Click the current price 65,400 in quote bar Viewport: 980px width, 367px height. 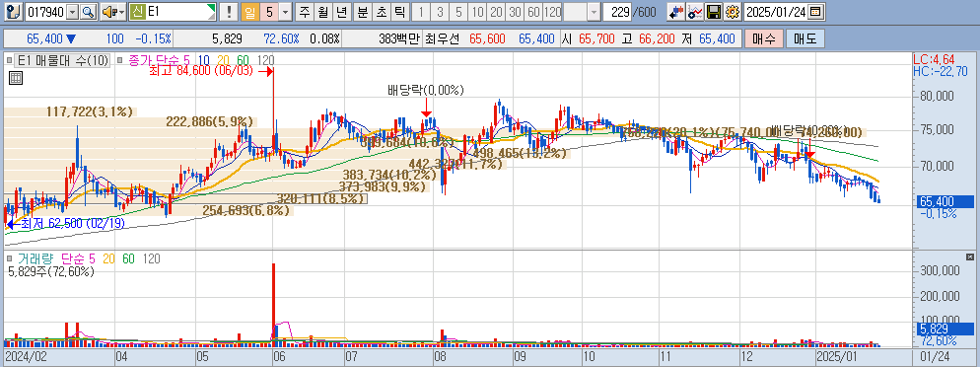click(x=45, y=38)
